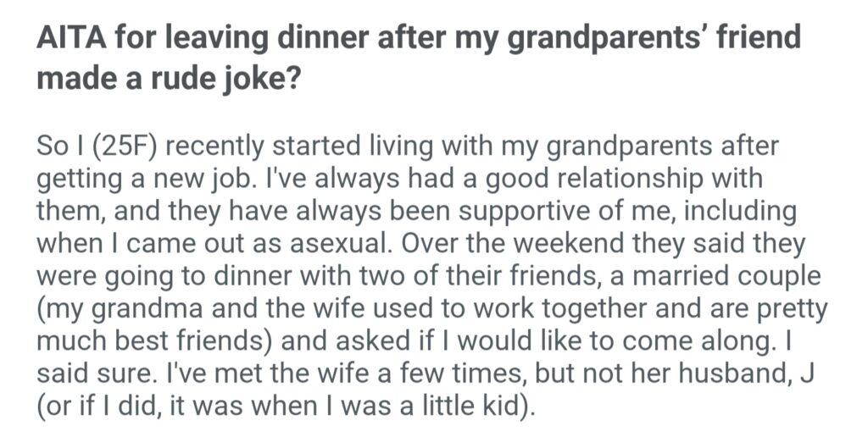Click the word 'recently' in the first line
Image resolution: width=868 pixels, height=448 pixels.
[x=222, y=147]
